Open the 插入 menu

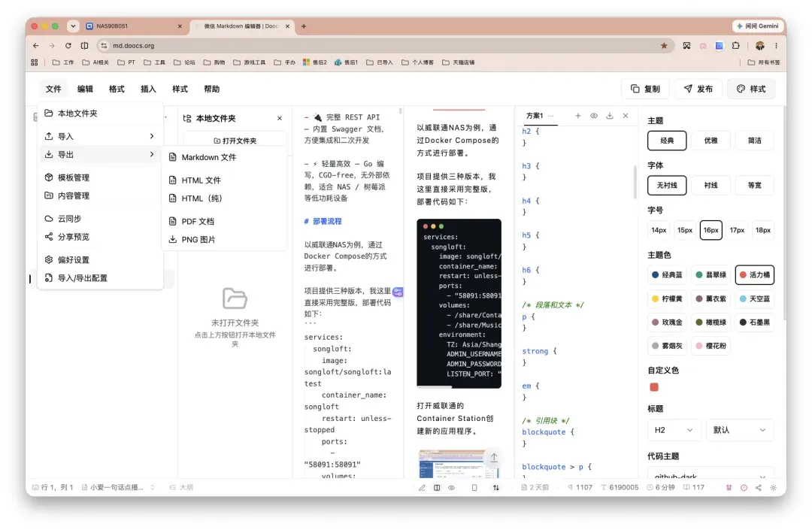pos(148,89)
